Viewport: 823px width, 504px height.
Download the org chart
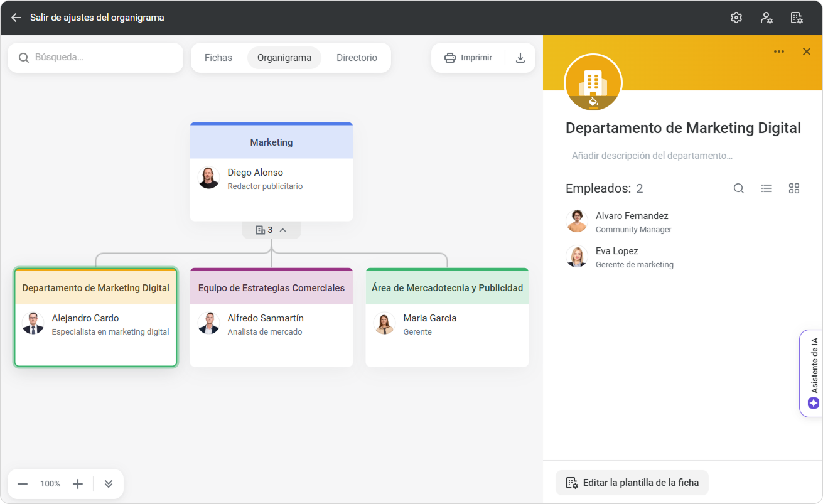coord(520,58)
